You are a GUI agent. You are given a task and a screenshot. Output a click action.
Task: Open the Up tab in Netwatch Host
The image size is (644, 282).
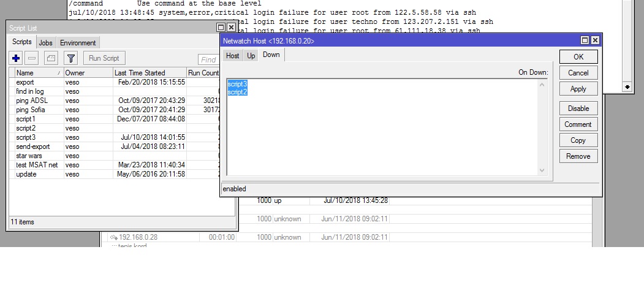pos(251,56)
